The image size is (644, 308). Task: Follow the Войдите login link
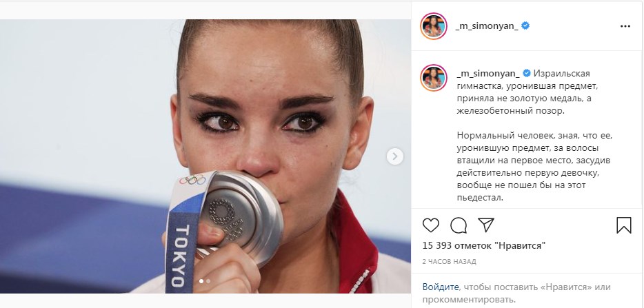coord(441,287)
